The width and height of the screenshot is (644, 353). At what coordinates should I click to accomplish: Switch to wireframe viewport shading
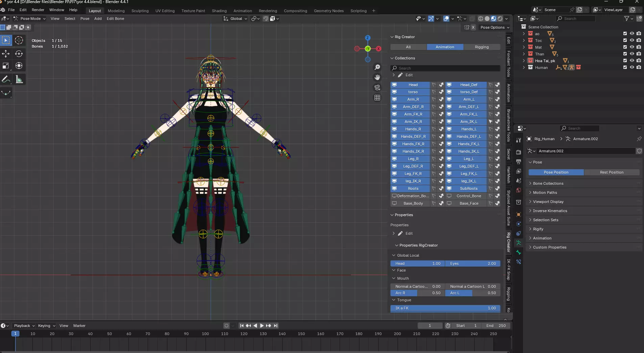[x=481, y=19]
